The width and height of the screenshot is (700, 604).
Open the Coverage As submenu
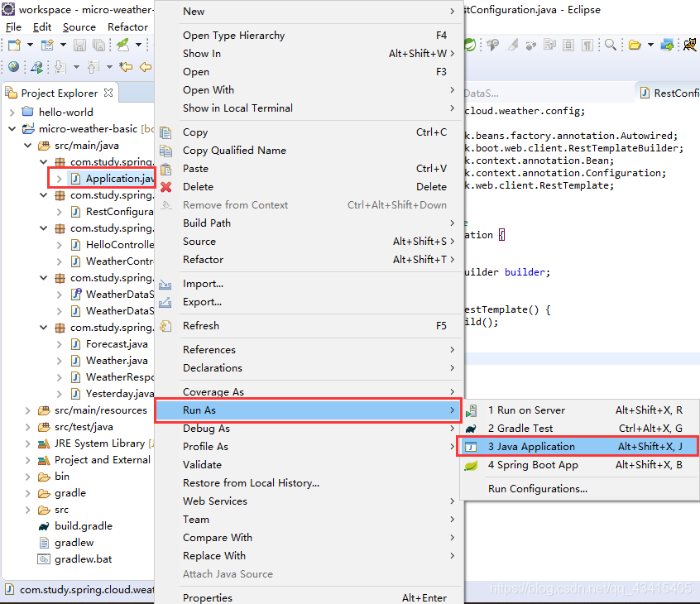[x=309, y=391]
